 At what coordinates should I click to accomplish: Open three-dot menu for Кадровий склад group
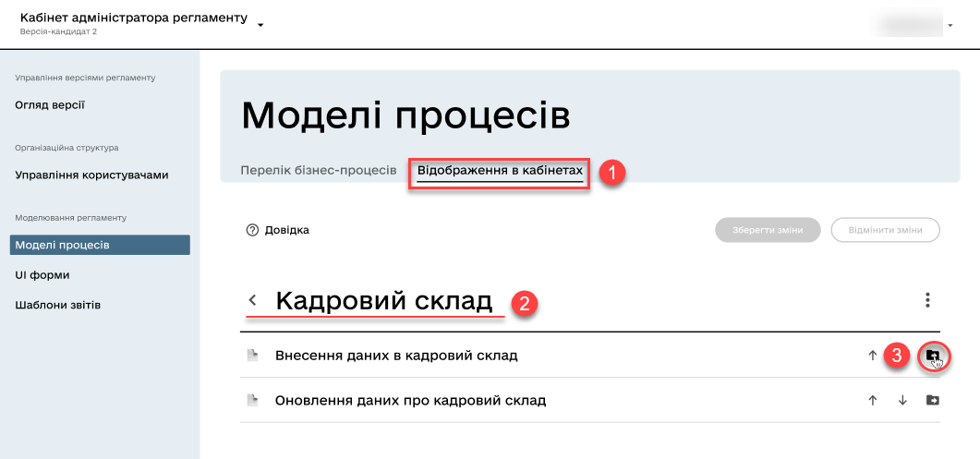(x=927, y=300)
